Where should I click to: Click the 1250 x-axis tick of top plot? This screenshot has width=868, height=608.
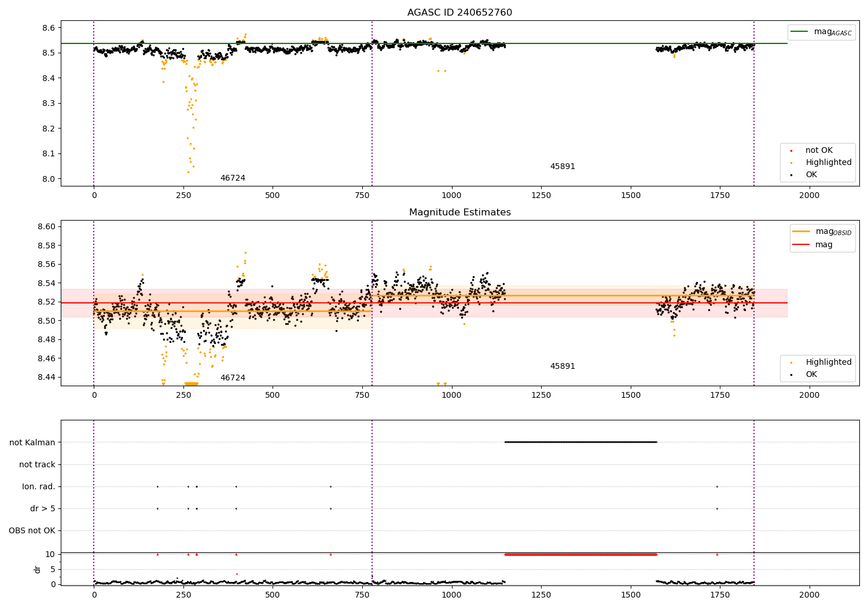click(540, 195)
